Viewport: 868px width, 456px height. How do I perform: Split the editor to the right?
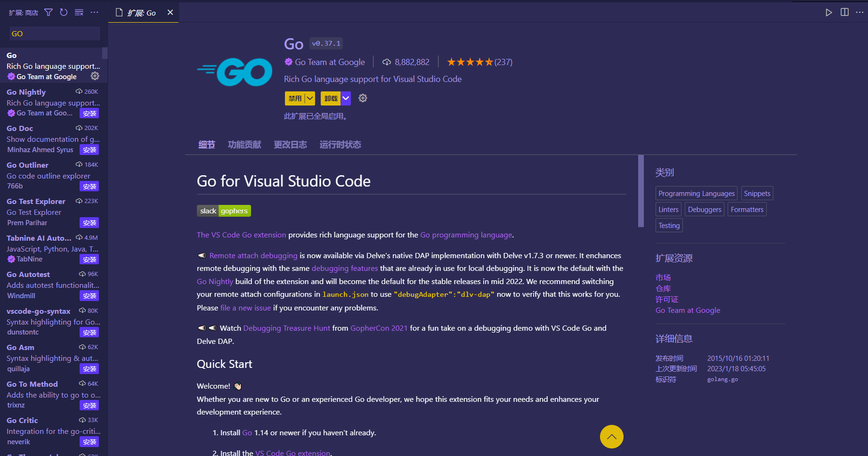845,12
